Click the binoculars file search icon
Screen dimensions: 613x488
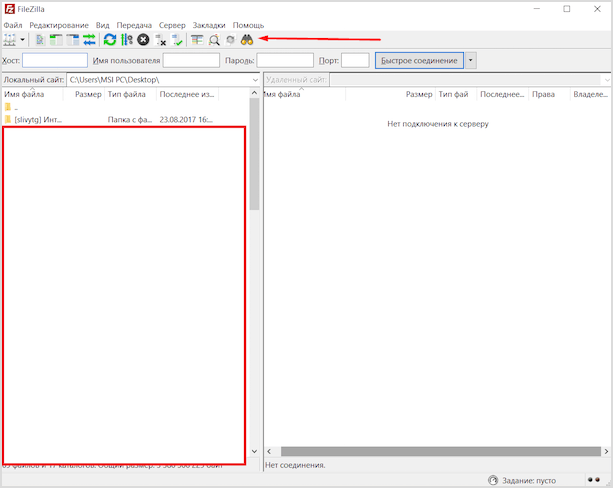coord(246,40)
